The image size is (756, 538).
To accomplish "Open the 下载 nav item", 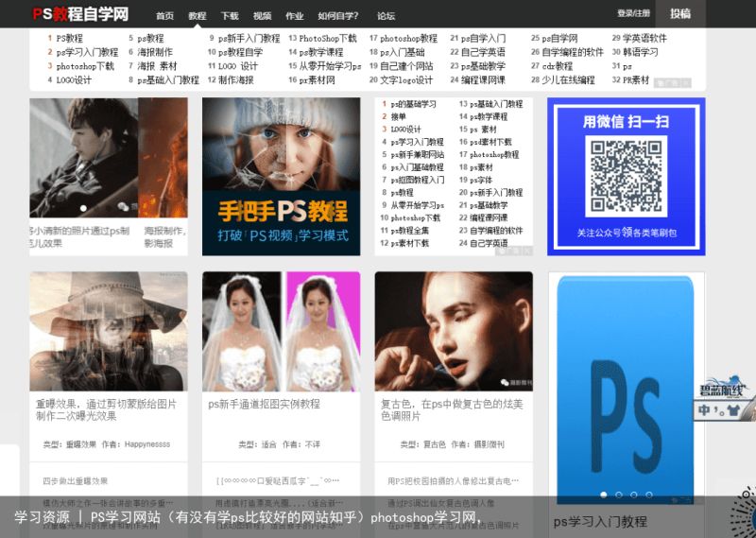I will 230,16.
